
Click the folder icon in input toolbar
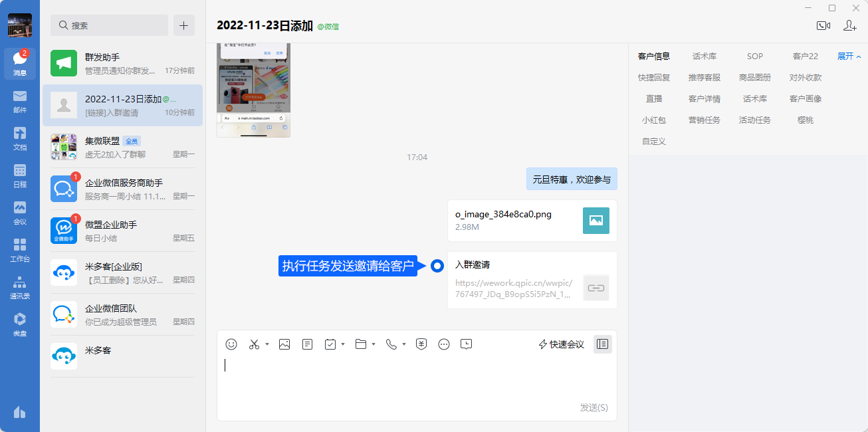coord(361,344)
